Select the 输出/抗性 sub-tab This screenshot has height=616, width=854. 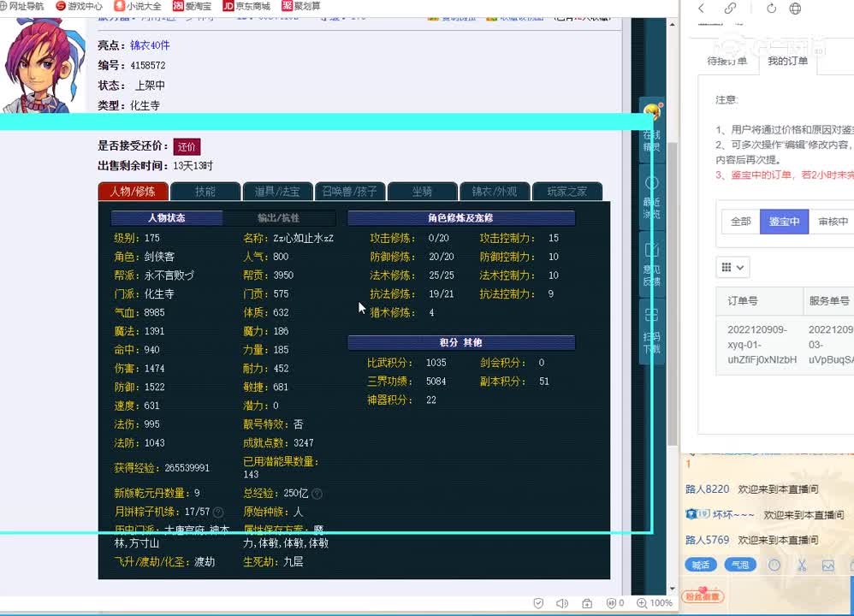click(x=278, y=218)
